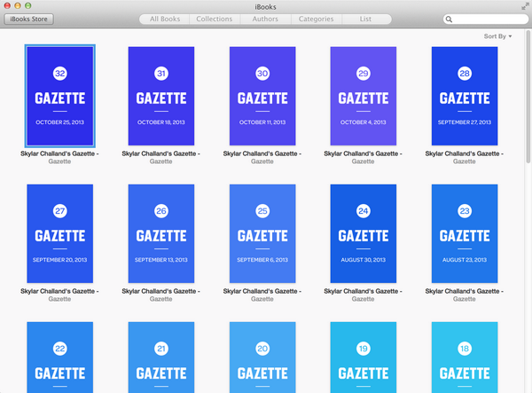Select Gazette issue 19 cover
The width and height of the screenshot is (532, 393).
[364, 358]
